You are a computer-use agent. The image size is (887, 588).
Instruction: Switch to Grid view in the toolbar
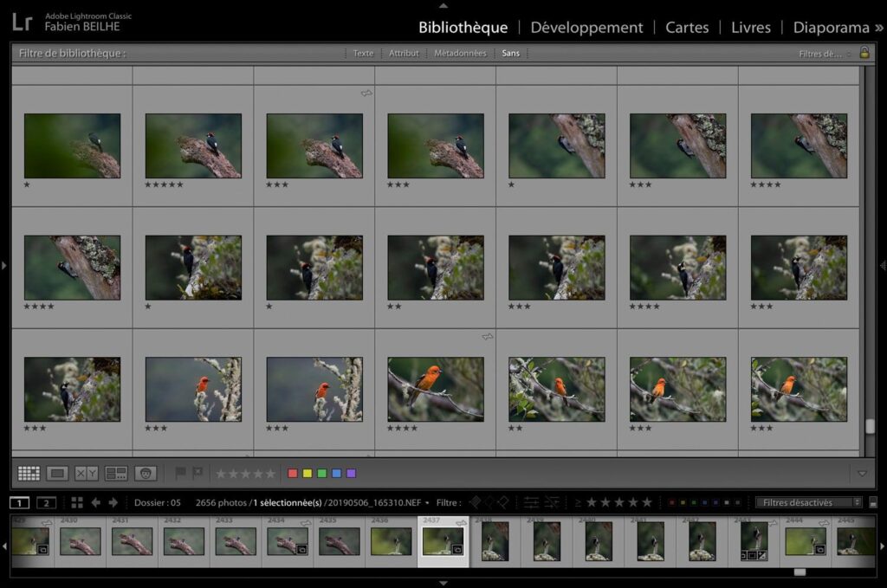29,474
